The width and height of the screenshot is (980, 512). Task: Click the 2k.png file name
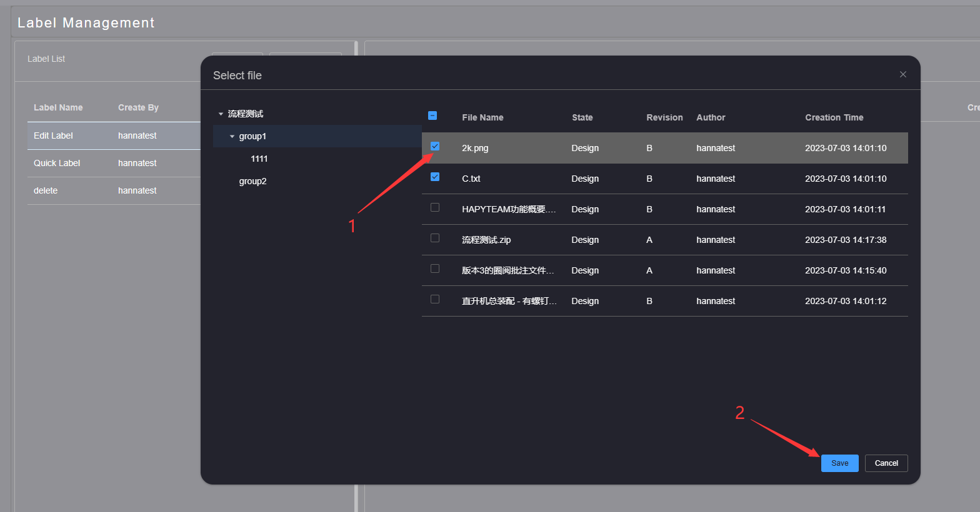[x=475, y=148]
